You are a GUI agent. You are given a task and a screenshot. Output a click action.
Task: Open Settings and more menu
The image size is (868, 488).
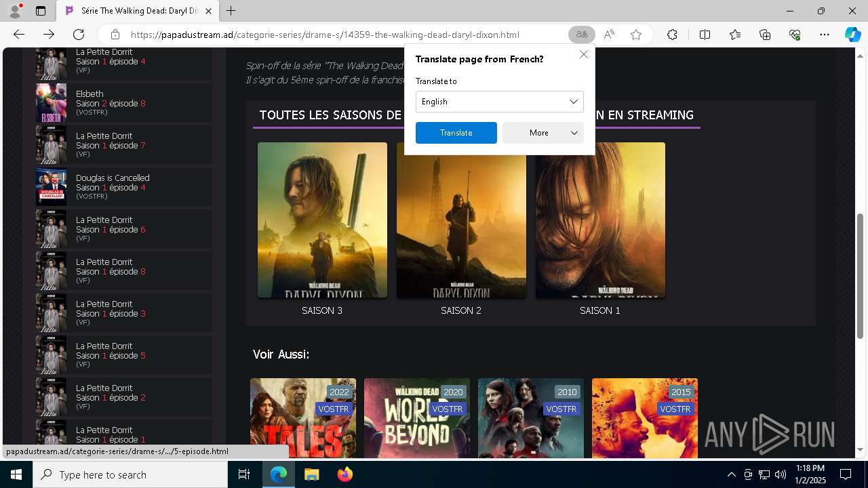point(825,35)
